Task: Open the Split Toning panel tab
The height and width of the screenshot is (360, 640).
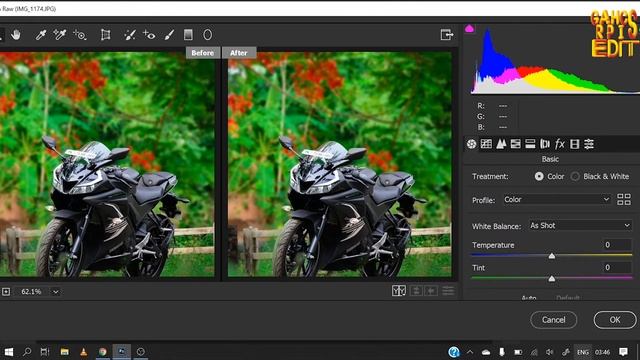Action: (530, 144)
